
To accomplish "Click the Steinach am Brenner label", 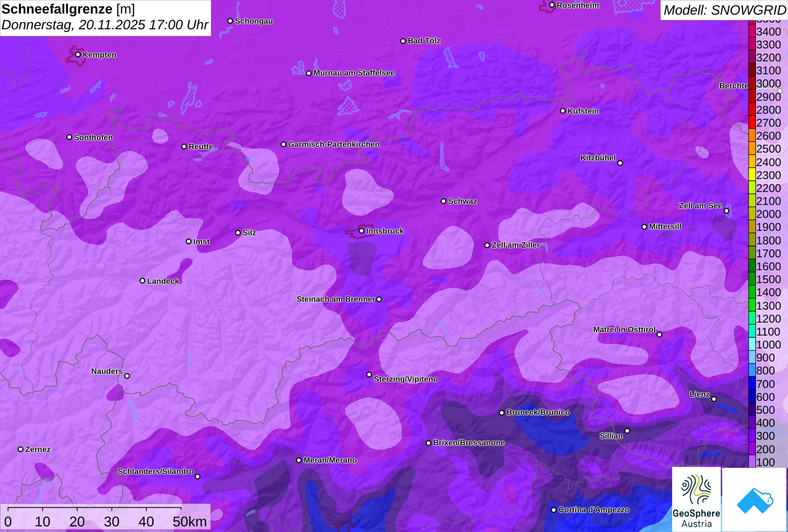I will click(335, 299).
